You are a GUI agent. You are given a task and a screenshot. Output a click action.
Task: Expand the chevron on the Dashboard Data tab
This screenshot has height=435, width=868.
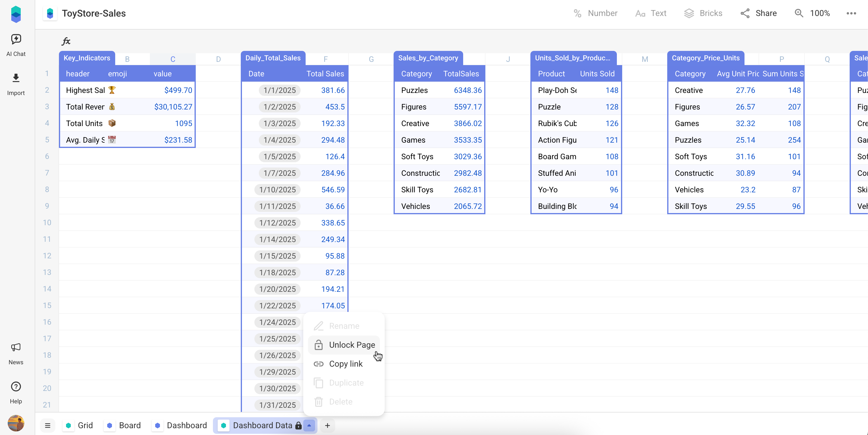309,425
